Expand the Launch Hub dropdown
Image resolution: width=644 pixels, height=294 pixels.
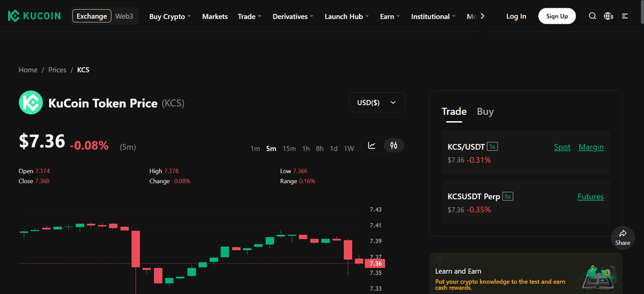click(x=347, y=16)
